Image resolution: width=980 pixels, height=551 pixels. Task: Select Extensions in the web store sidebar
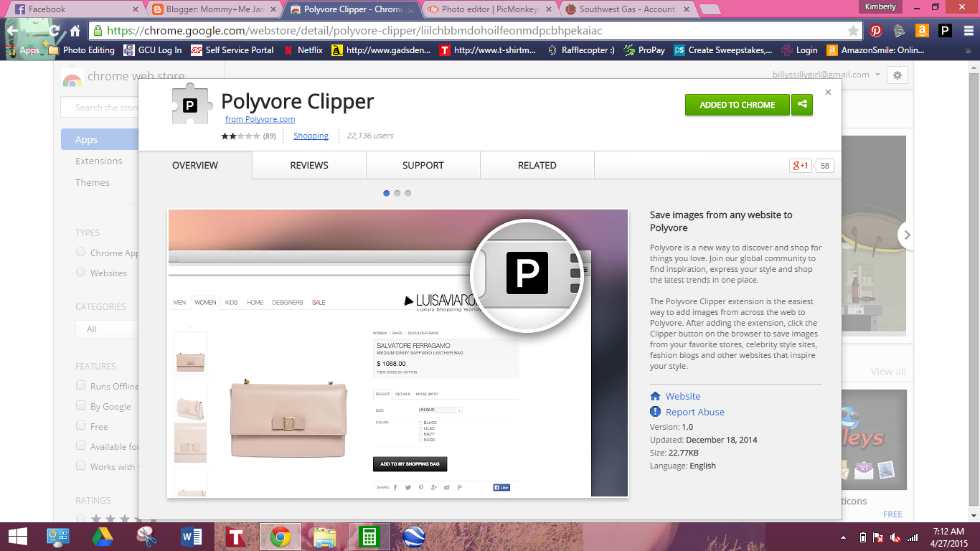click(x=99, y=161)
